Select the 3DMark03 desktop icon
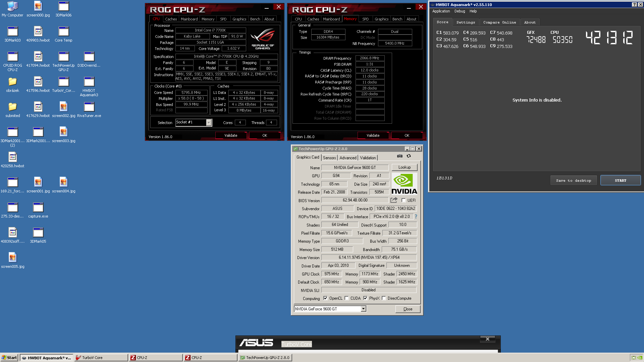Image resolution: width=644 pixels, height=362 pixels. point(12,34)
